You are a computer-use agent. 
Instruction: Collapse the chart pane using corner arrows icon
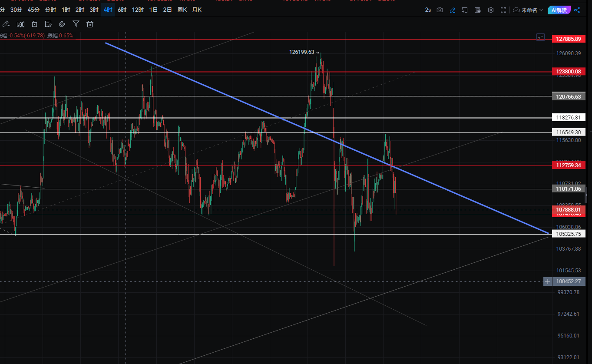pos(540,37)
